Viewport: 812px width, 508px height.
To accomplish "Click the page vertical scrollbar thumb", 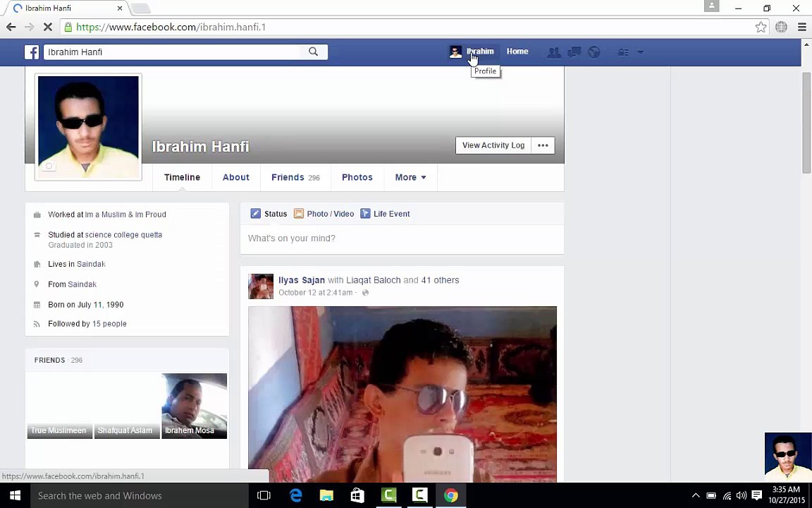I will tap(806, 123).
